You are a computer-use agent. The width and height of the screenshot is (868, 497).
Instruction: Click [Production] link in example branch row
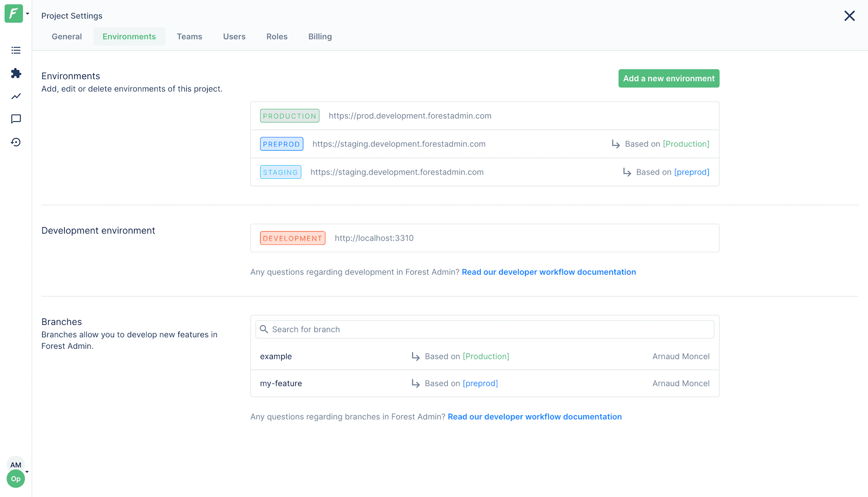point(486,356)
